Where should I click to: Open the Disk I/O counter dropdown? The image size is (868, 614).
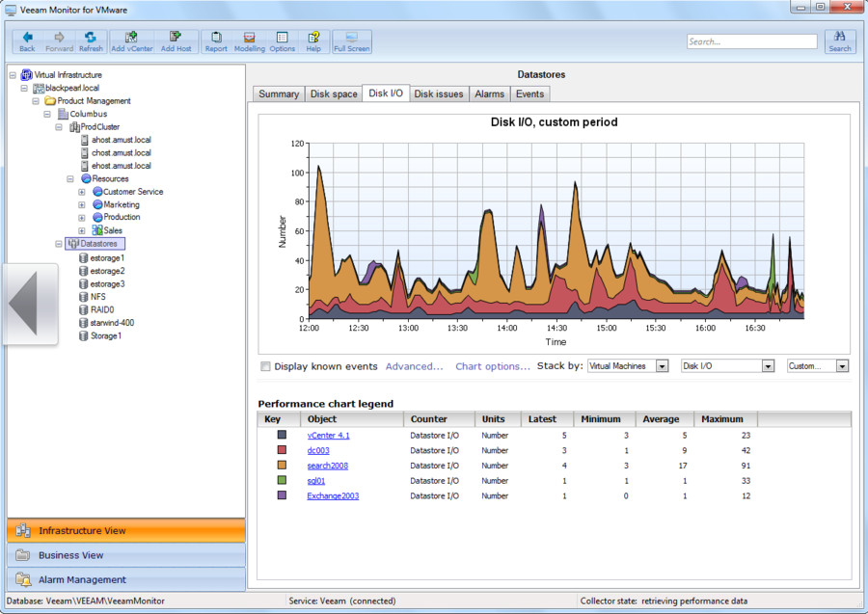tap(768, 366)
